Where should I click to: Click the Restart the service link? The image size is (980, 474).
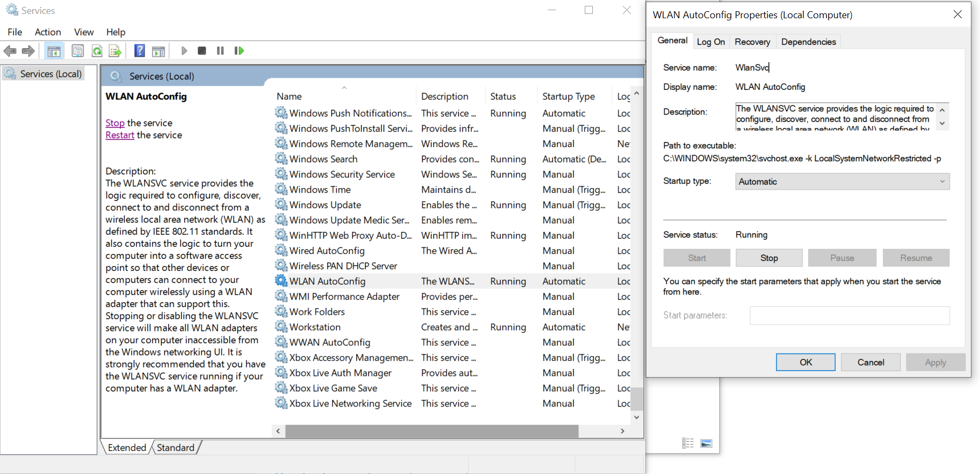coord(120,135)
